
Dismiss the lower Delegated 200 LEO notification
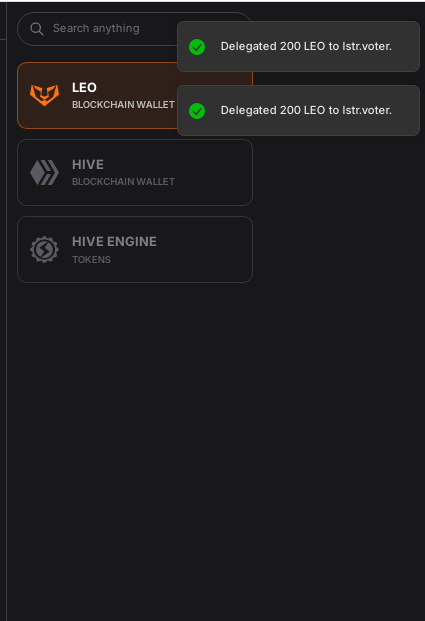coord(298,110)
